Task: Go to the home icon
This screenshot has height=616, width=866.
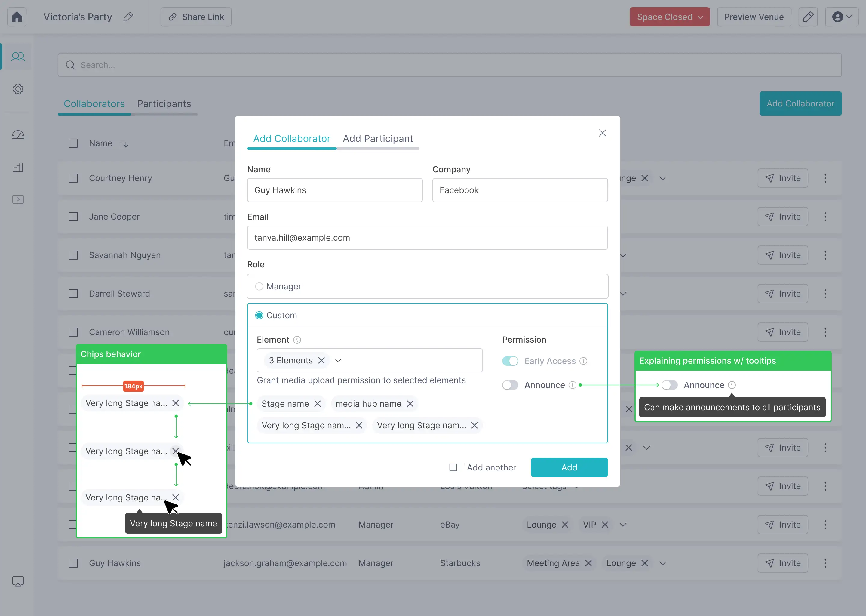Action: point(17,17)
